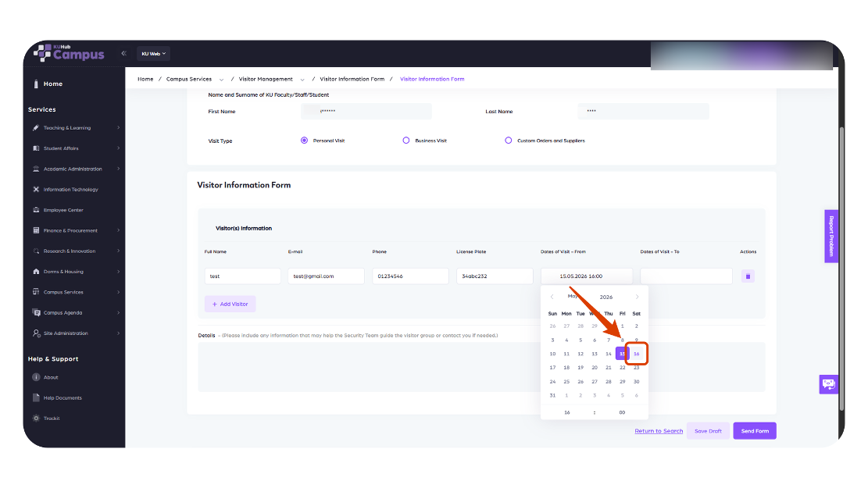The height and width of the screenshot is (488, 868).
Task: Go to next month in calendar
Action: pyautogui.click(x=638, y=297)
